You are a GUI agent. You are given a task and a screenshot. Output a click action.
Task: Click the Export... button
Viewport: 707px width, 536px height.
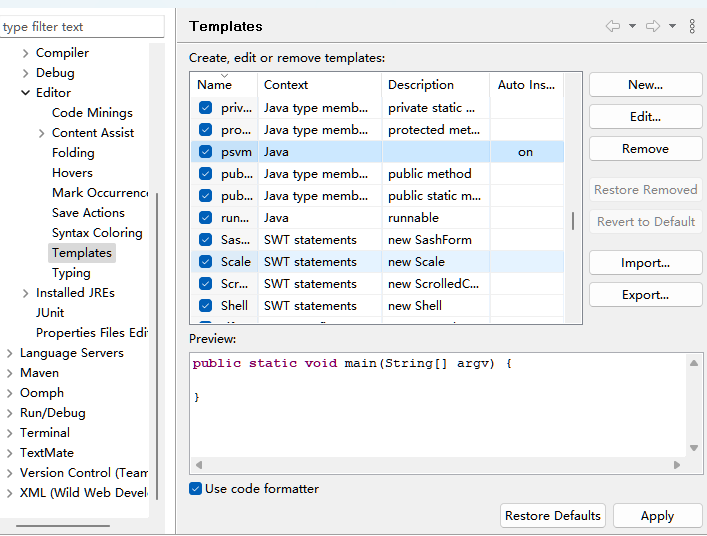(645, 295)
